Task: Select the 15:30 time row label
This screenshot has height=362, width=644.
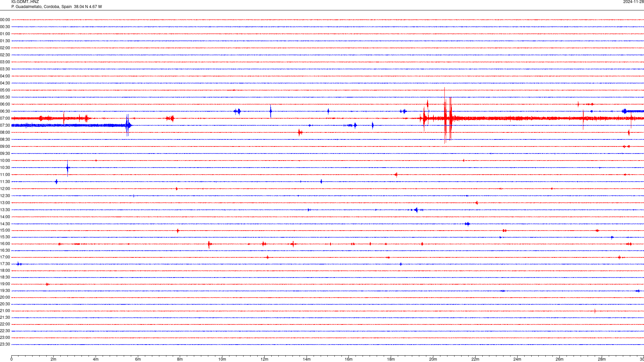Action: pyautogui.click(x=5, y=237)
